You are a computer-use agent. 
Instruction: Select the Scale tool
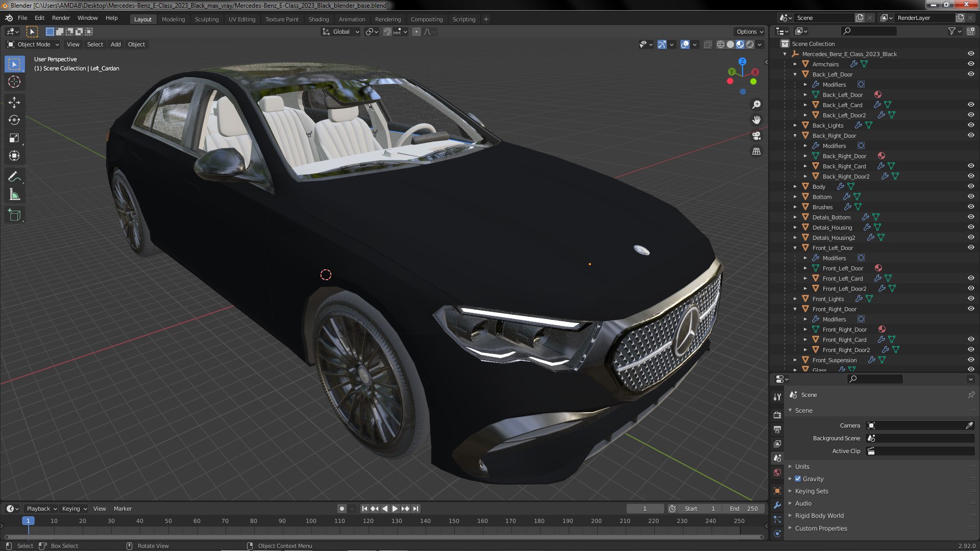point(14,138)
